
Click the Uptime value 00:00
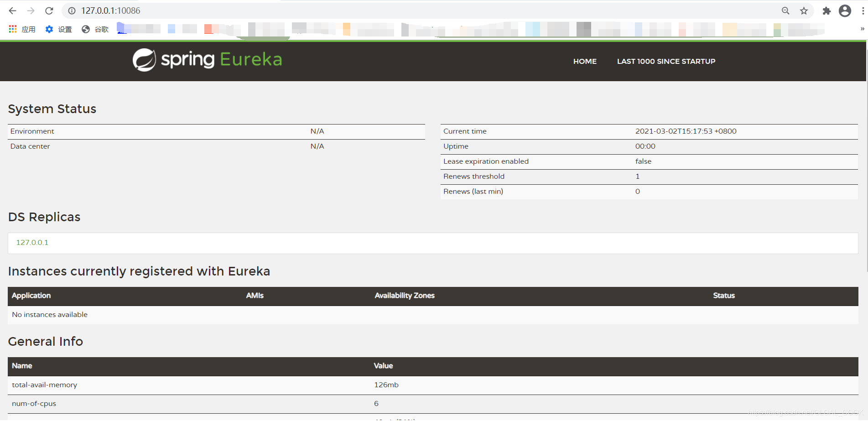coord(645,146)
